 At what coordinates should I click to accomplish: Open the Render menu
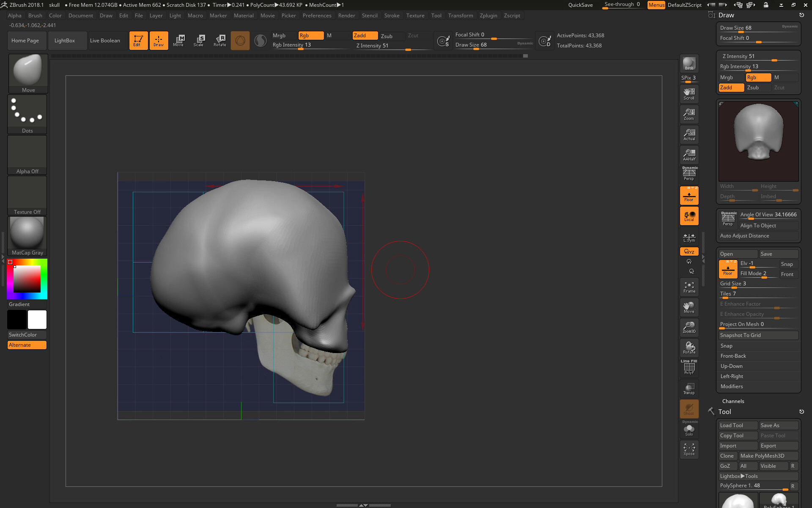[x=346, y=16]
